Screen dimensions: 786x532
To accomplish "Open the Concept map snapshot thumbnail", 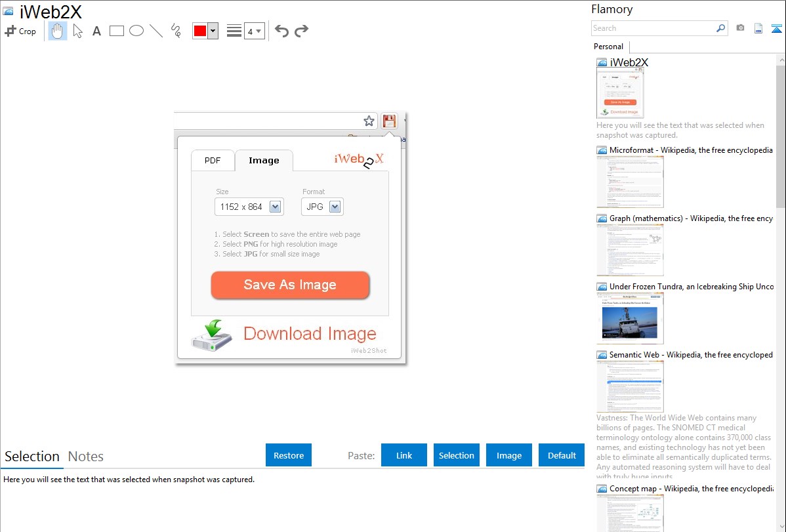I will [630, 513].
